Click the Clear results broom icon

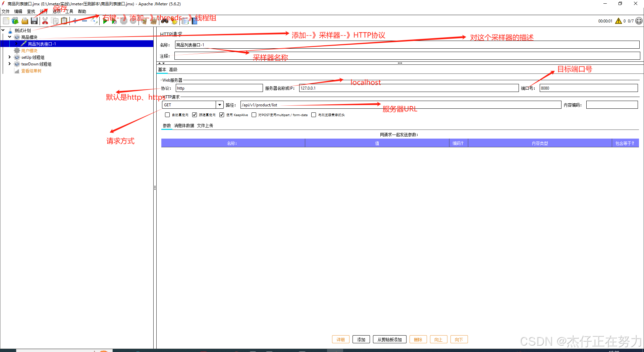(144, 21)
